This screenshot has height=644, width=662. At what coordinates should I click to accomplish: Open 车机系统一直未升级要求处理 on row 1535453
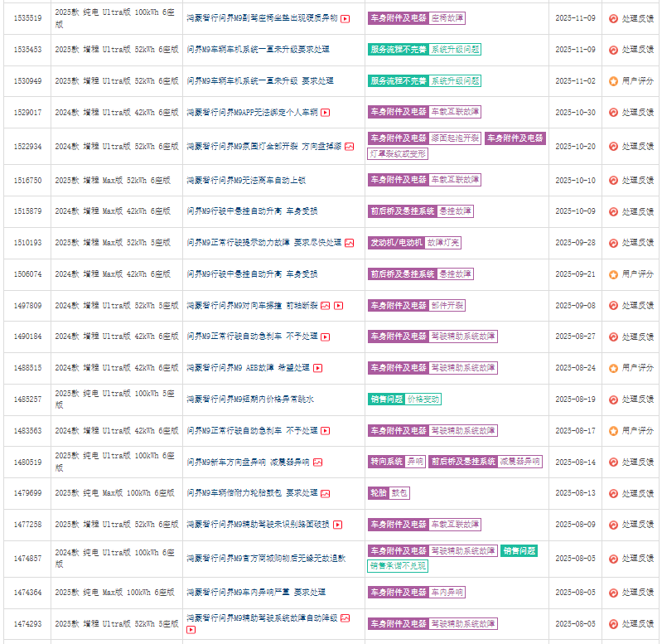258,50
